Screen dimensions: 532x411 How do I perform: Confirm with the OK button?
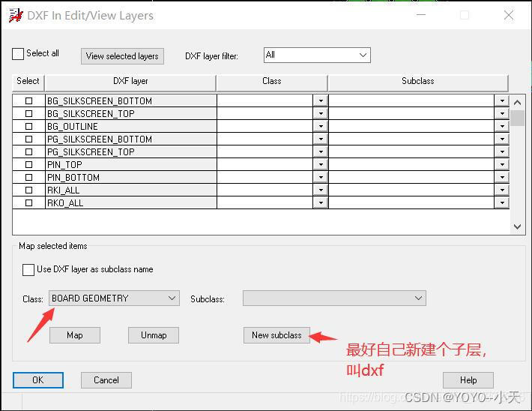[x=38, y=380]
